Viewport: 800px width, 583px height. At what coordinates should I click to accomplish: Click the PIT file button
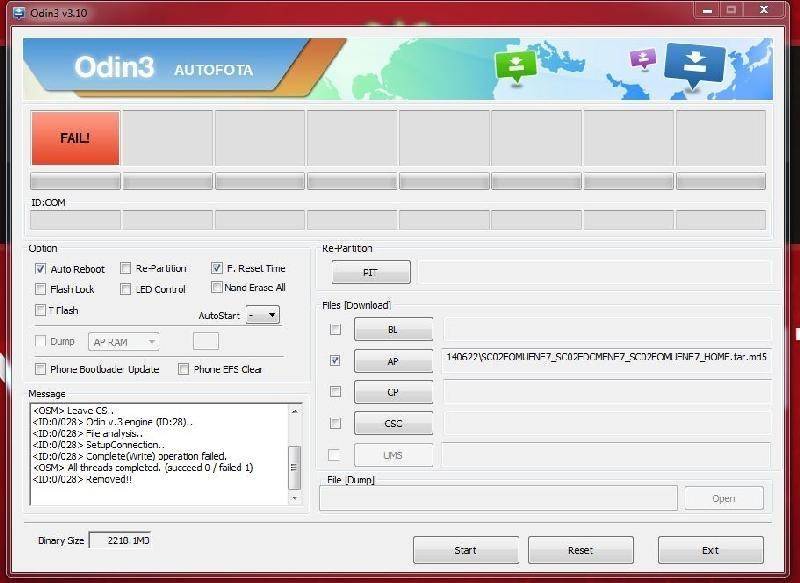(371, 272)
